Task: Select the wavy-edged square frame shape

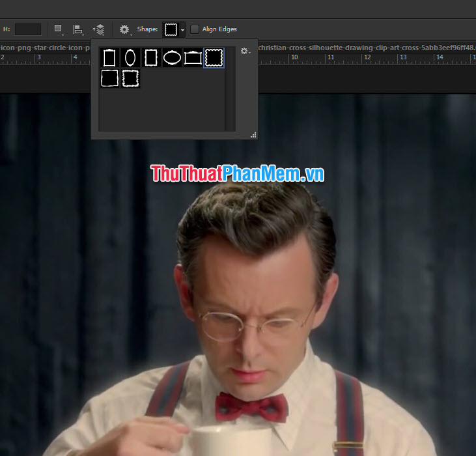Action: [x=130, y=78]
